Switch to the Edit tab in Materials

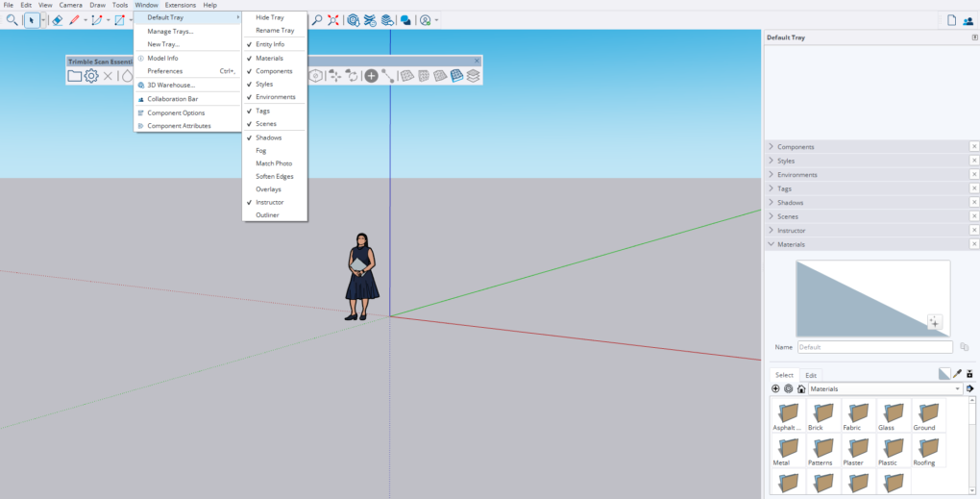811,375
